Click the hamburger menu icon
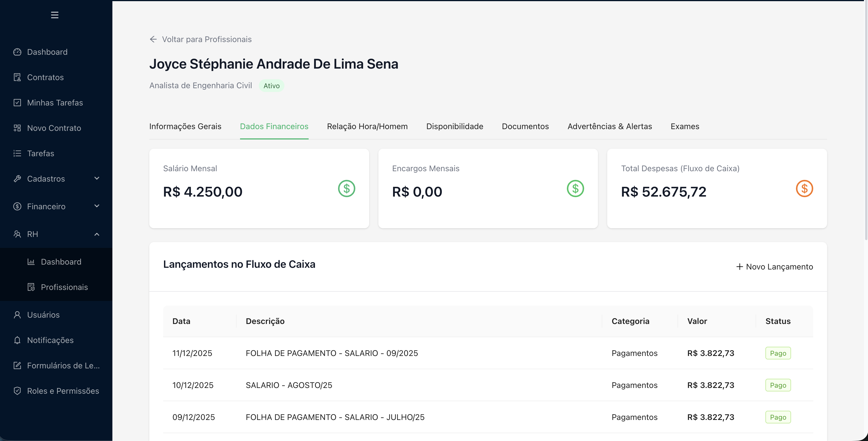 pos(54,15)
